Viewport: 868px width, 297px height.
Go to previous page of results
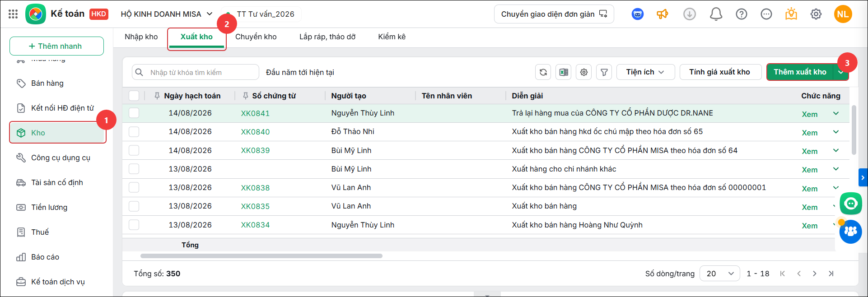pos(799,274)
